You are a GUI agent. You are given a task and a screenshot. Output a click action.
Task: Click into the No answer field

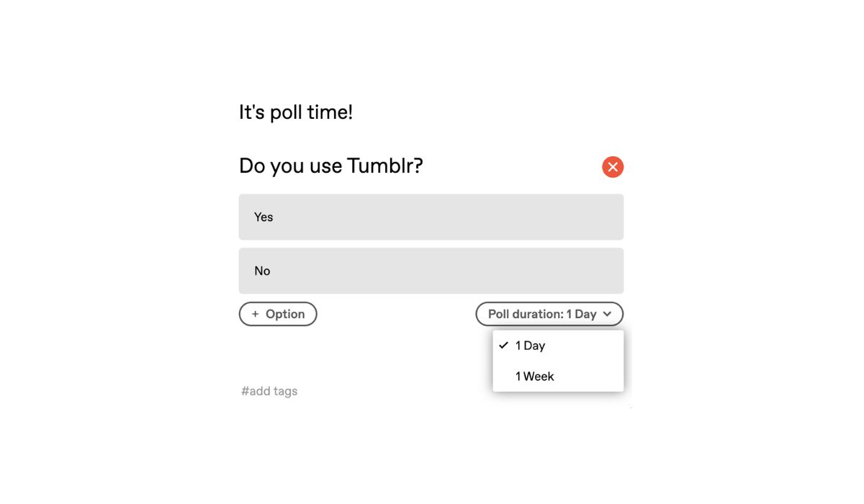pyautogui.click(x=431, y=271)
